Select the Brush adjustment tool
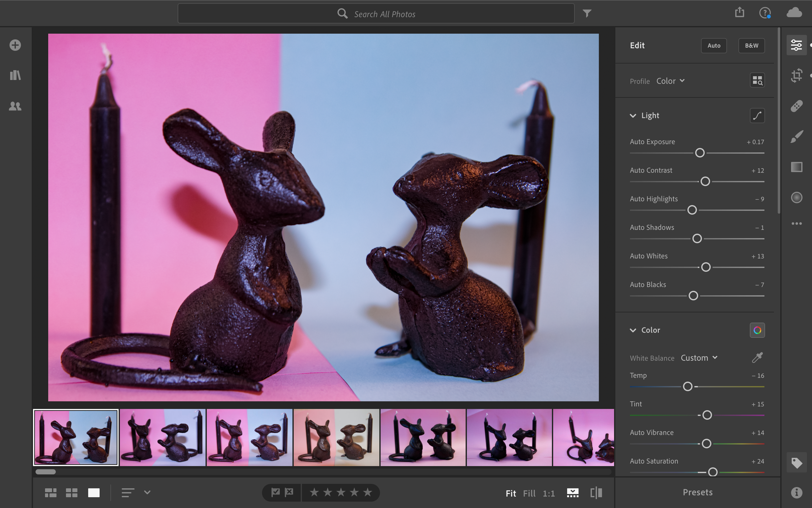Image resolution: width=812 pixels, height=508 pixels. 796,137
